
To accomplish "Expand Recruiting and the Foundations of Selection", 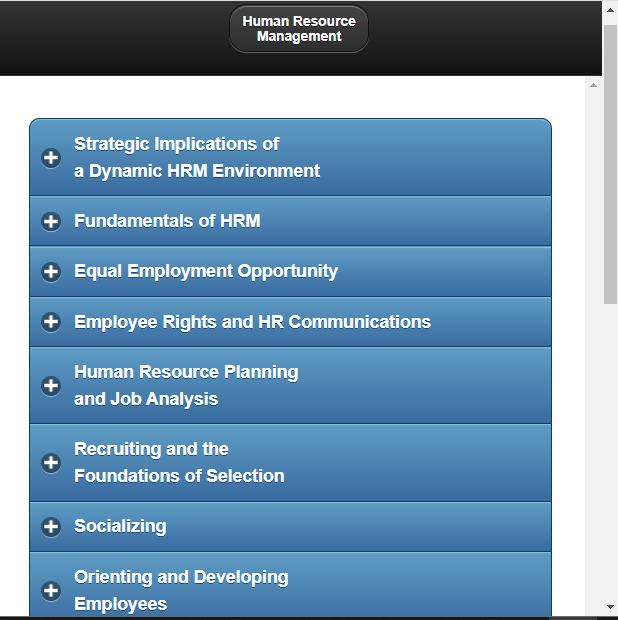I will 179,462.
